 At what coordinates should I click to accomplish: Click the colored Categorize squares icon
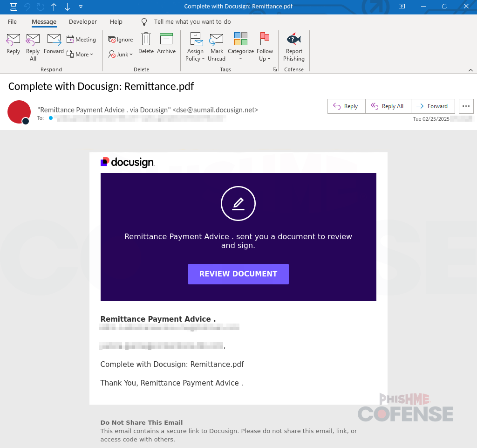pos(241,38)
